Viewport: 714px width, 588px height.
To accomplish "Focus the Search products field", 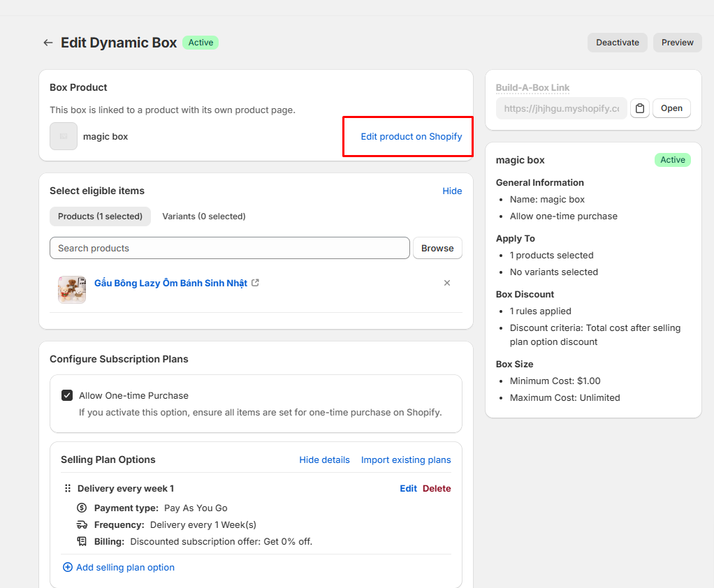I will (229, 248).
